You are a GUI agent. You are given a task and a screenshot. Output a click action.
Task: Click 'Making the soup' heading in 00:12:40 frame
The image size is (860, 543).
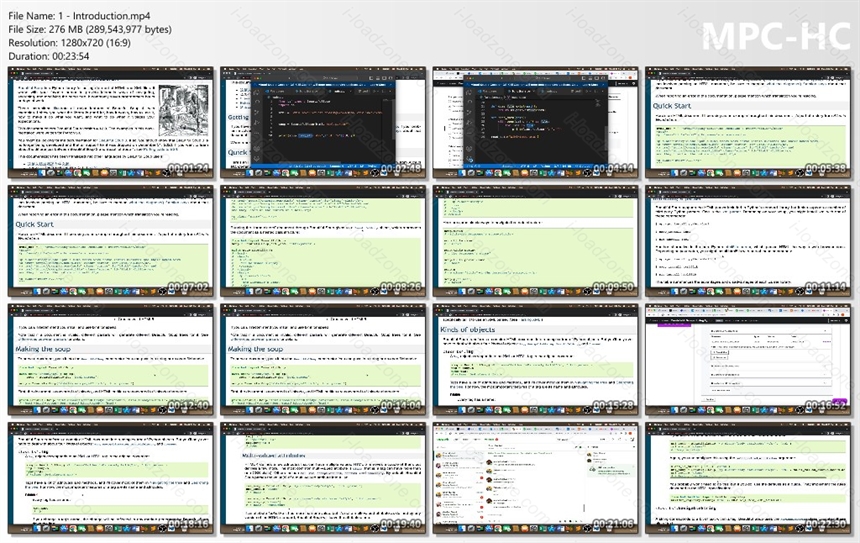(43, 349)
